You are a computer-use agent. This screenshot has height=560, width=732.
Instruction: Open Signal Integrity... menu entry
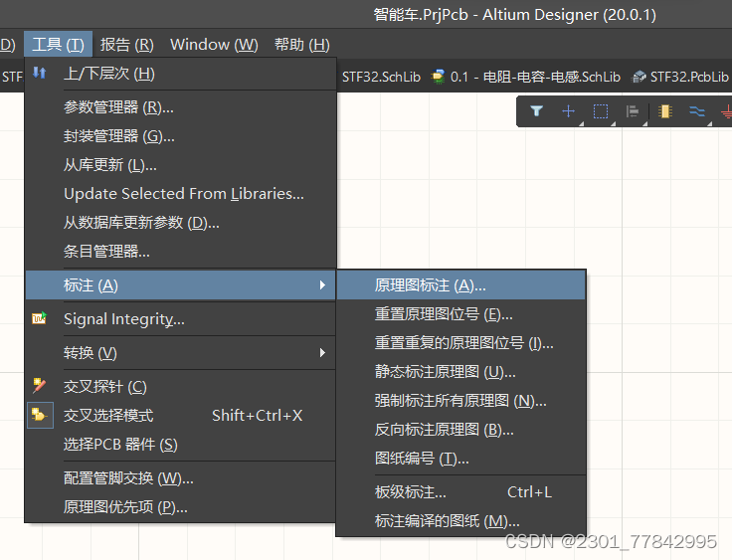pyautogui.click(x=181, y=319)
